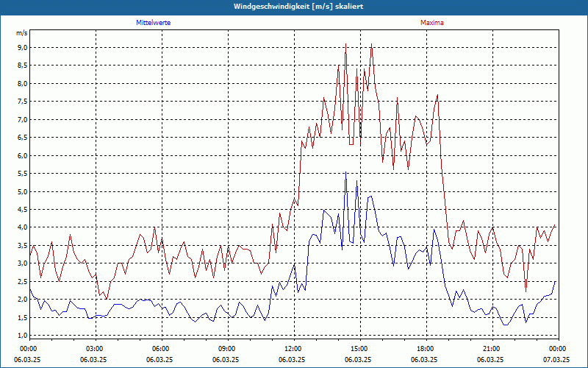Click the 4,5 y-axis value

[22, 210]
